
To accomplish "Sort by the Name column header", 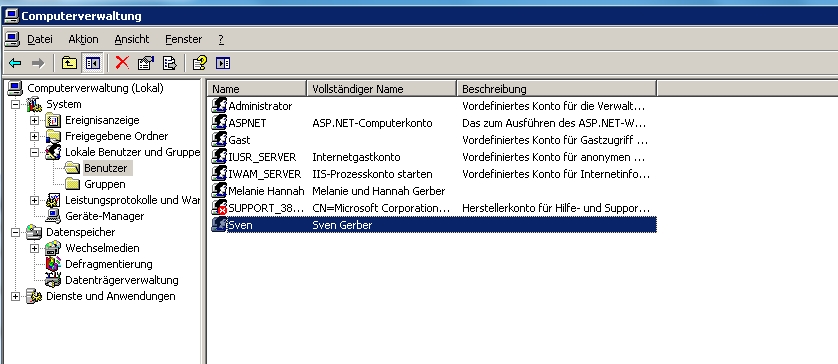I will pos(257,89).
